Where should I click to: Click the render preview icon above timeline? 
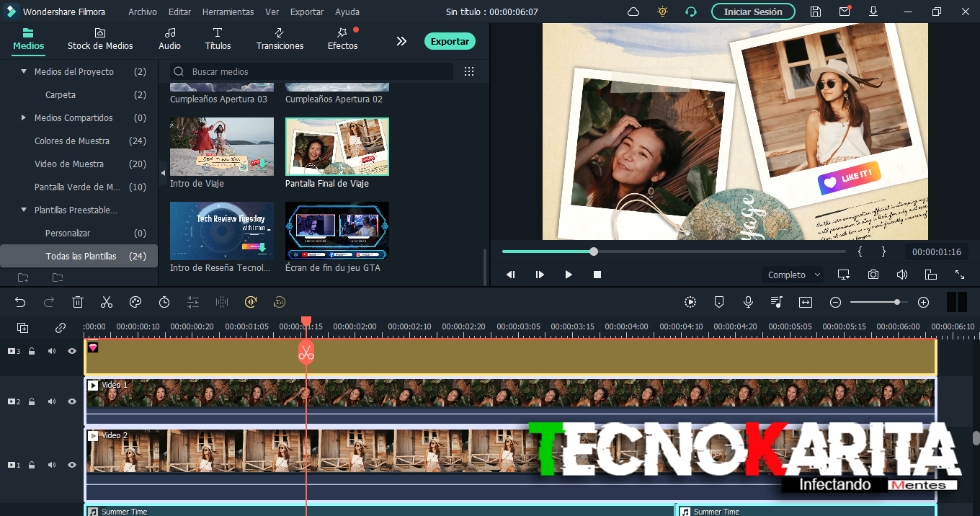[x=690, y=302]
